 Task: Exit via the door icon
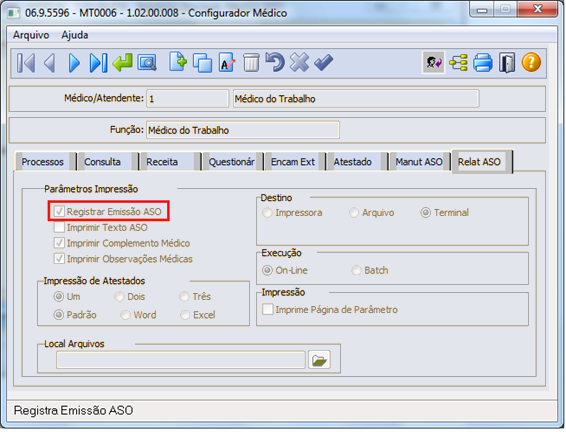(x=507, y=63)
